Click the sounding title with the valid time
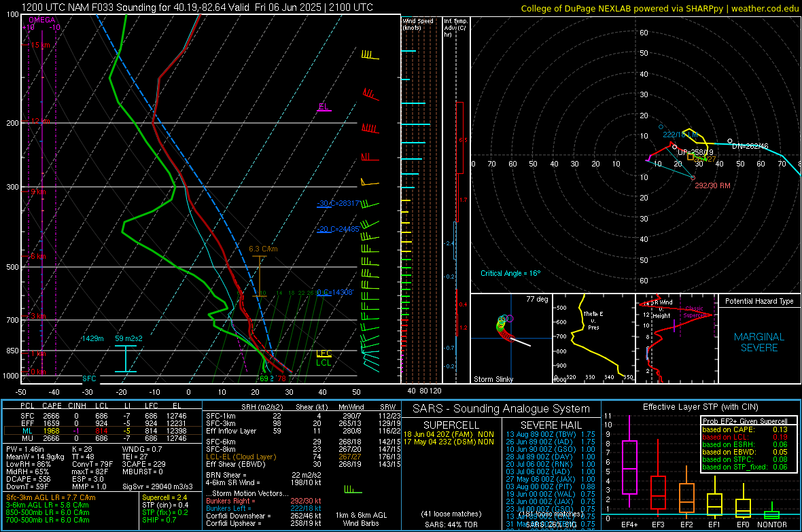 pos(197,7)
